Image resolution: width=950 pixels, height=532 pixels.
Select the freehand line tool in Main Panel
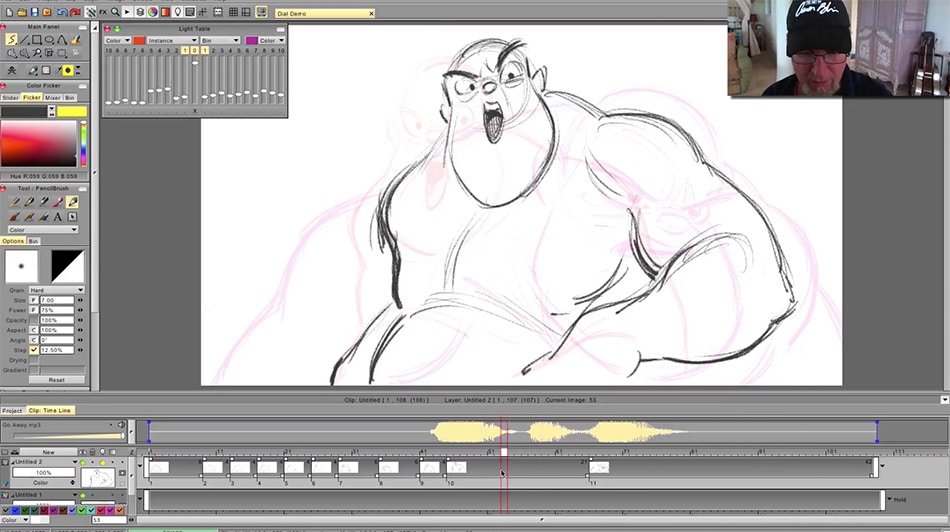[x=12, y=40]
